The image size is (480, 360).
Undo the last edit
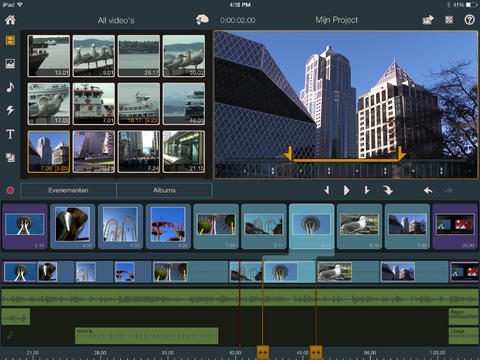point(428,190)
